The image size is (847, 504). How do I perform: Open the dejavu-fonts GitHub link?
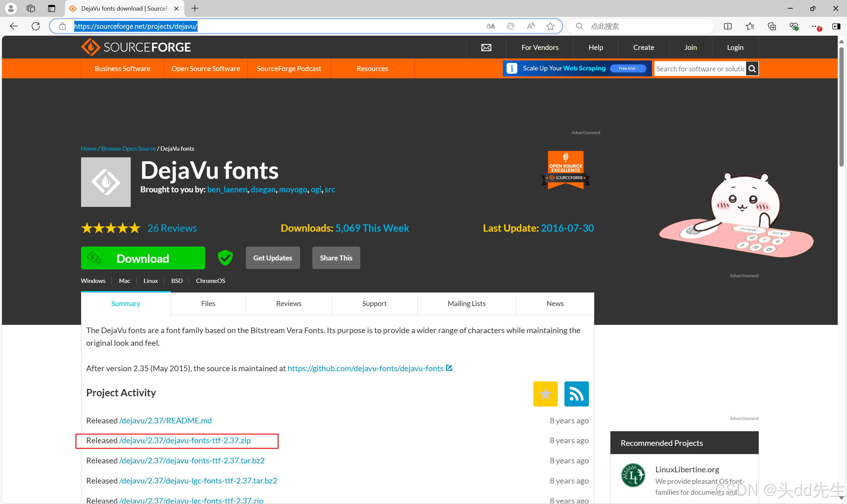coord(365,368)
